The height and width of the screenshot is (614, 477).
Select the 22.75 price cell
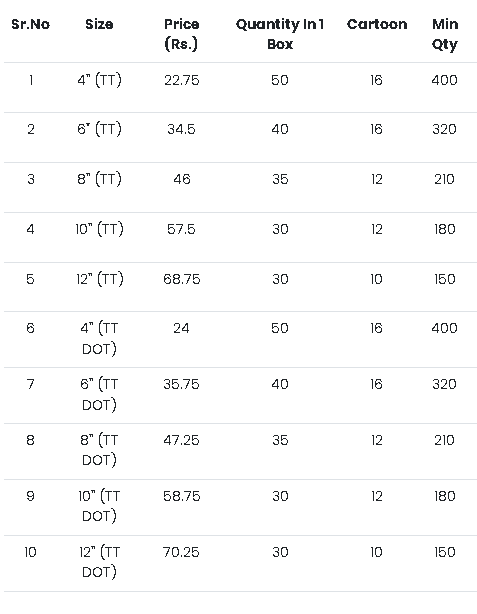(182, 80)
